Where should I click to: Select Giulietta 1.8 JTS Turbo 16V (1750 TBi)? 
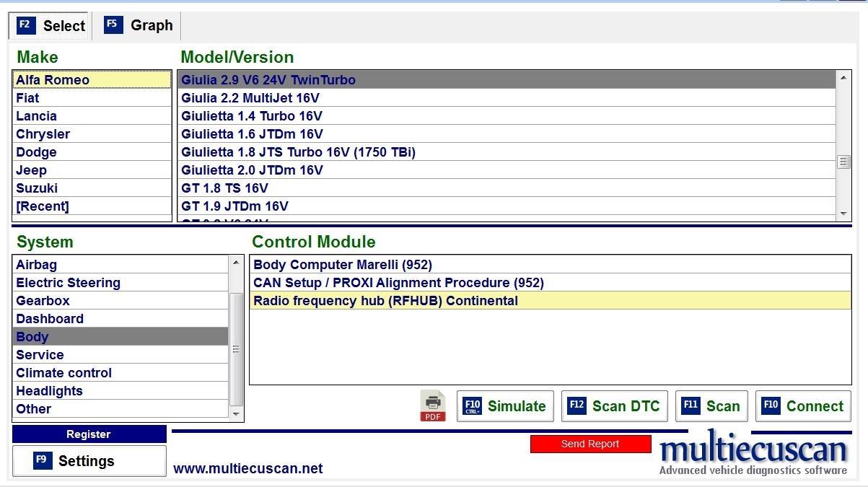pos(507,152)
